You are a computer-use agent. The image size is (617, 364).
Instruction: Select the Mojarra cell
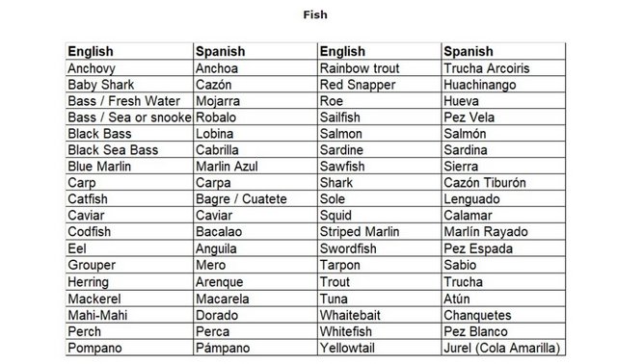point(255,101)
